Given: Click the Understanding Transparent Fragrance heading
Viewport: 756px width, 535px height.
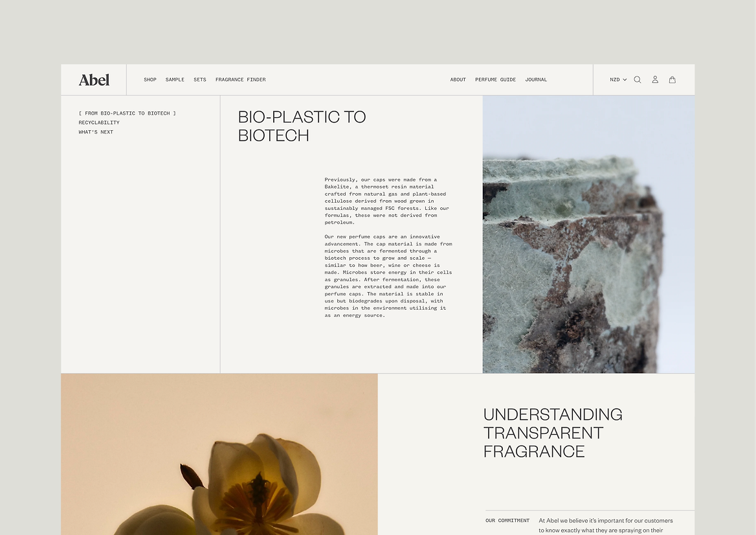Looking at the screenshot, I should 553,433.
